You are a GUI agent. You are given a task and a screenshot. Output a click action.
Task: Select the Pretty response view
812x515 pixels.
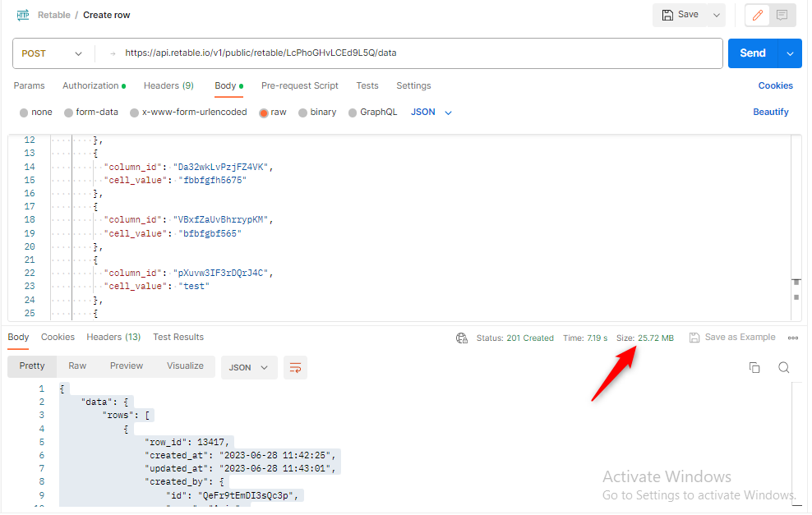[x=32, y=366]
